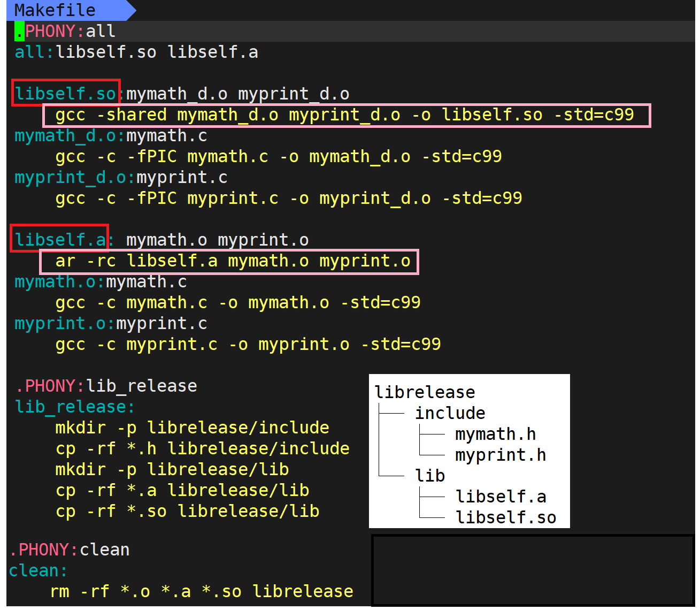The width and height of the screenshot is (700, 610).
Task: Select 'libself.so' in directory tree
Action: [505, 517]
